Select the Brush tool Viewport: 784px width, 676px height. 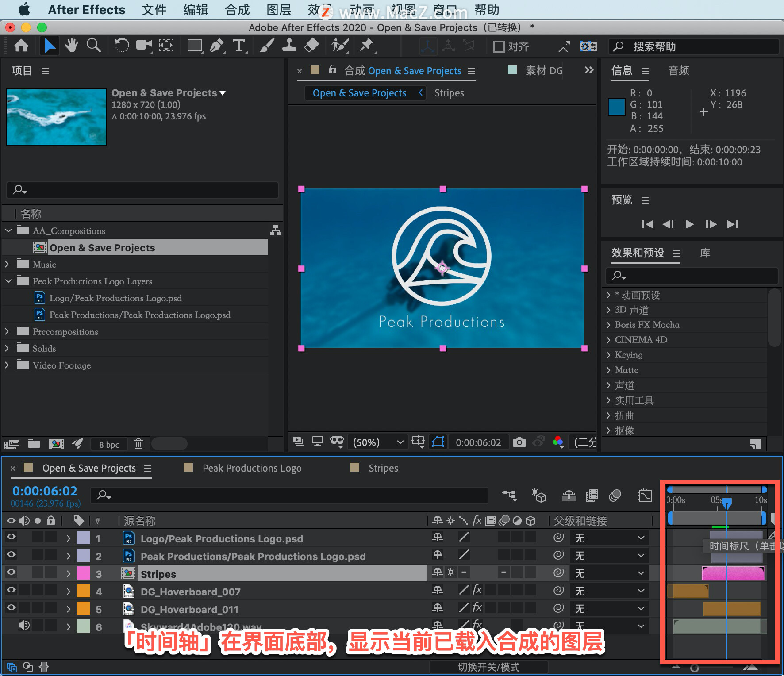coord(267,46)
